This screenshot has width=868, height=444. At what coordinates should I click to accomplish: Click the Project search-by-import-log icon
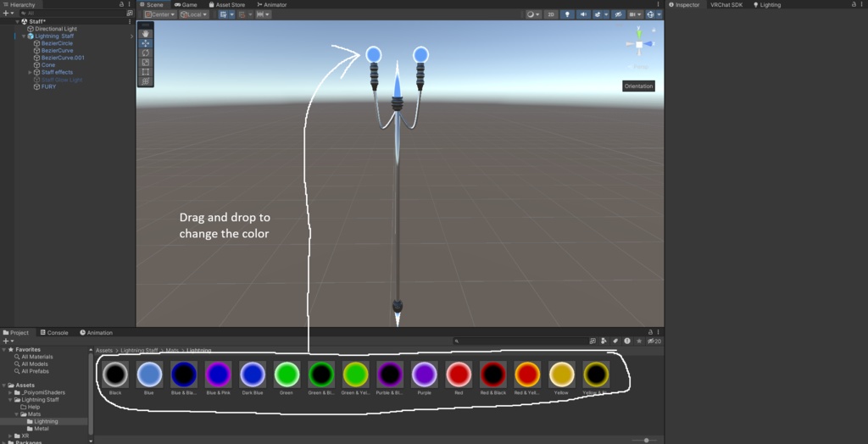(627, 341)
